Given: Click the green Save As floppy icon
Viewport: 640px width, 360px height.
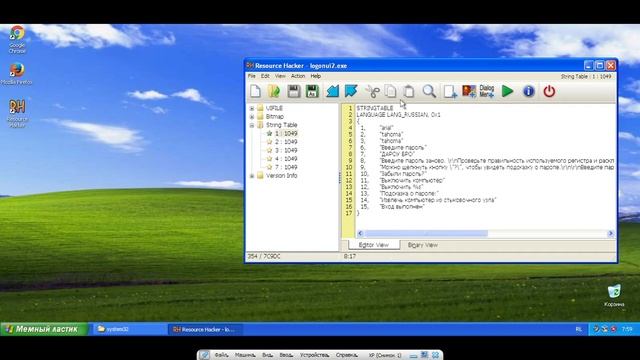Looking at the screenshot, I should (x=312, y=91).
